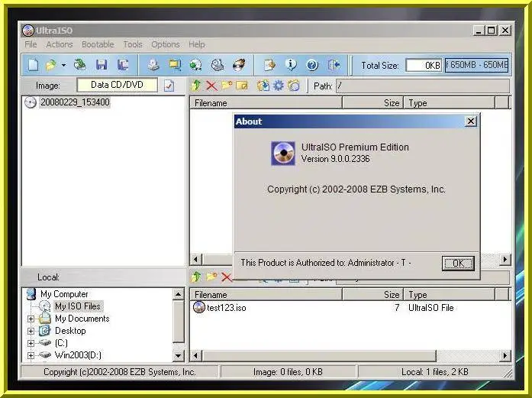Image resolution: width=532 pixels, height=398 pixels.
Task: Expand the My Documents tree node
Action: pyautogui.click(x=31, y=319)
